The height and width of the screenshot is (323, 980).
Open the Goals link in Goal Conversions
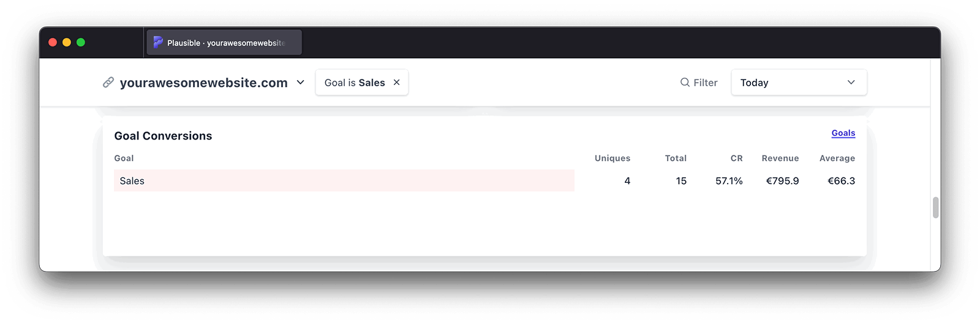pos(843,133)
